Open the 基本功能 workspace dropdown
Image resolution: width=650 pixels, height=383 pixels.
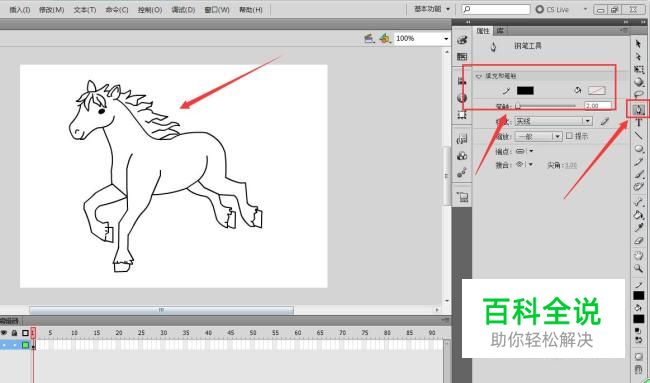432,9
